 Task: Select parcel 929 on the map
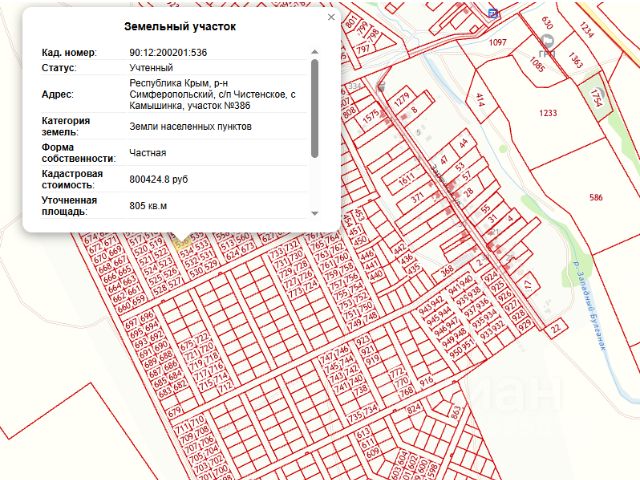point(526,325)
